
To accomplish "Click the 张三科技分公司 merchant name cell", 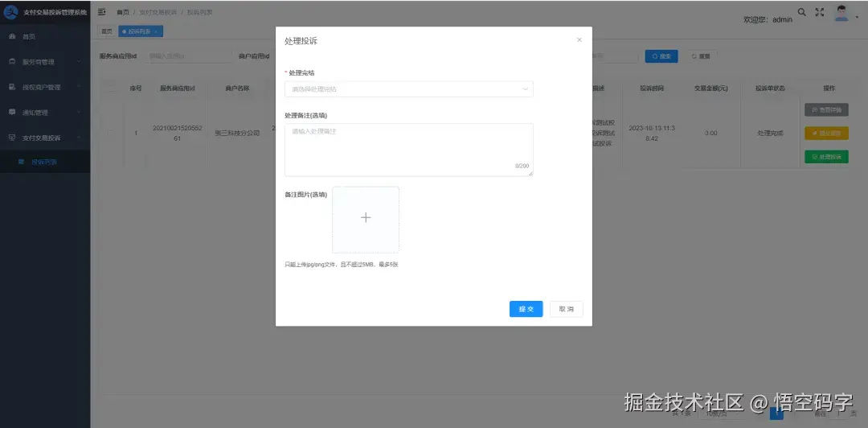I will coord(237,133).
